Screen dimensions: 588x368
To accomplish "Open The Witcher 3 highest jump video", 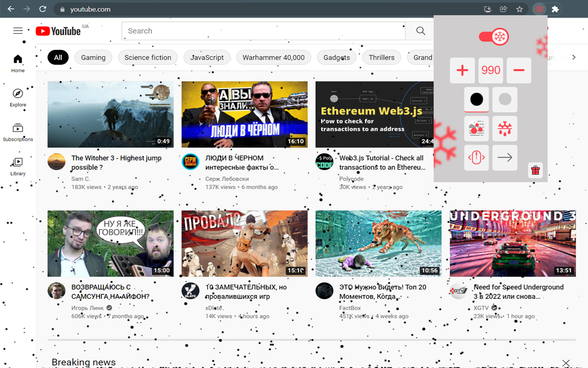I will coord(111,114).
